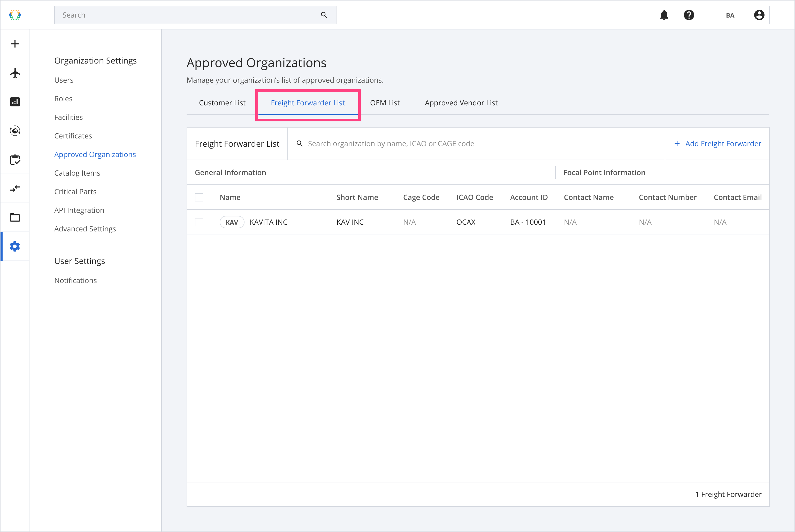Click the global search magnifier icon
The height and width of the screenshot is (532, 795).
[x=324, y=15]
